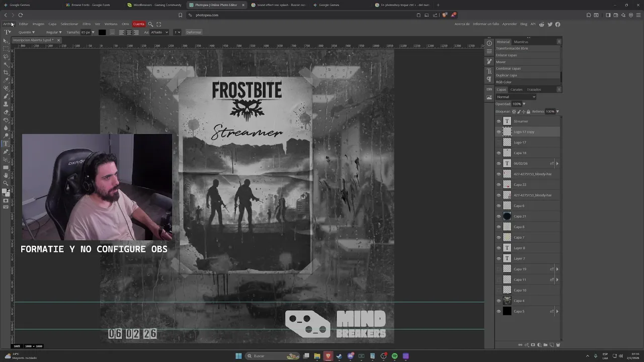Click the search magnifier icon in menu bar

[150, 24]
